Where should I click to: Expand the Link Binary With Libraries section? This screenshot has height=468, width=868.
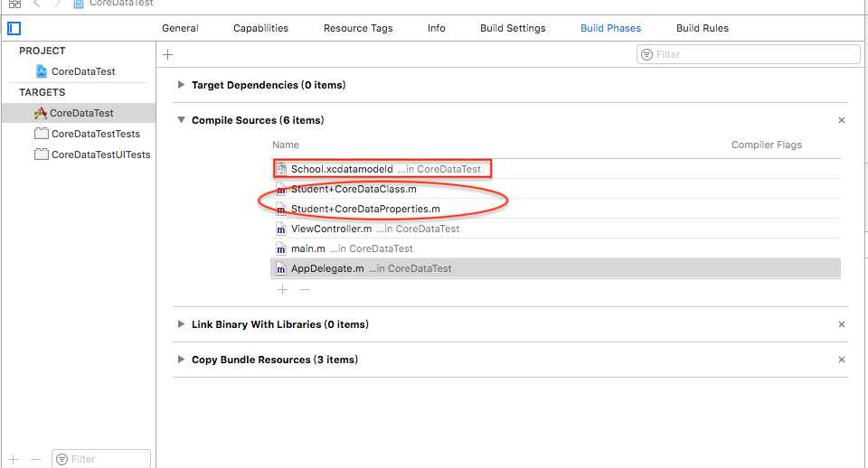tap(182, 324)
